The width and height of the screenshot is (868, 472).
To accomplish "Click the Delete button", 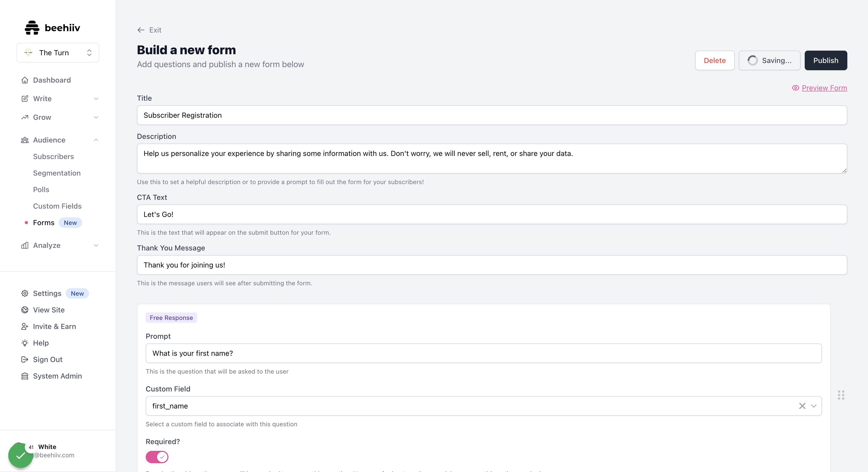I will (x=715, y=60).
